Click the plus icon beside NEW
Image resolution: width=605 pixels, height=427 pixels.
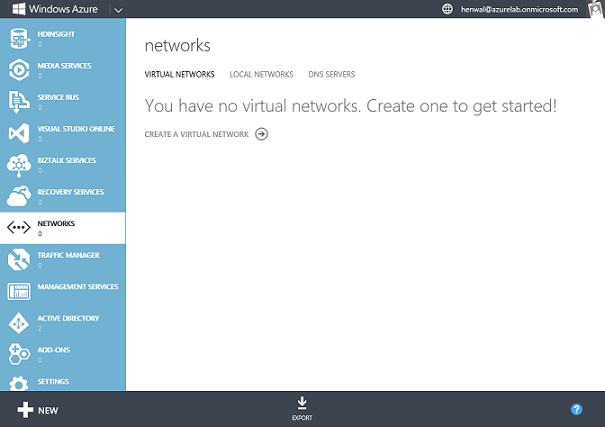point(25,410)
